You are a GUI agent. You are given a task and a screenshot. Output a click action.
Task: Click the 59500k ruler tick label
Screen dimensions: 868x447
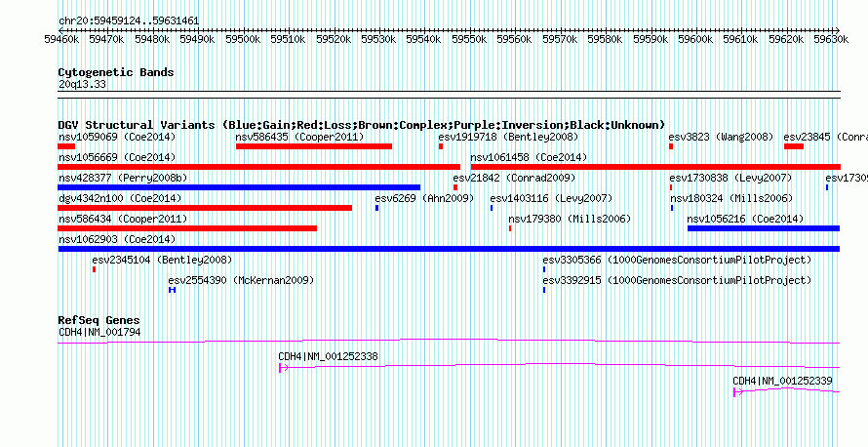point(244,39)
